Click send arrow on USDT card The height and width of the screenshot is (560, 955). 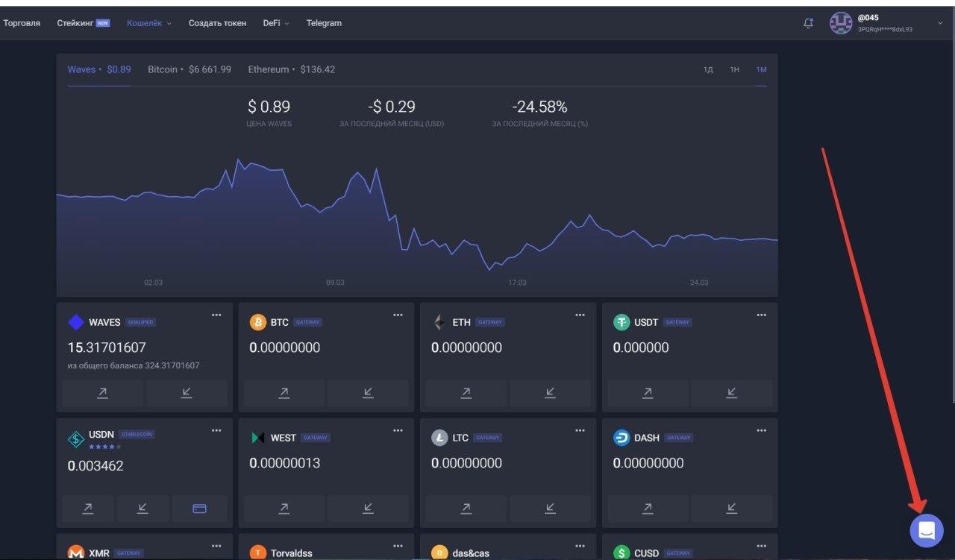pyautogui.click(x=648, y=393)
